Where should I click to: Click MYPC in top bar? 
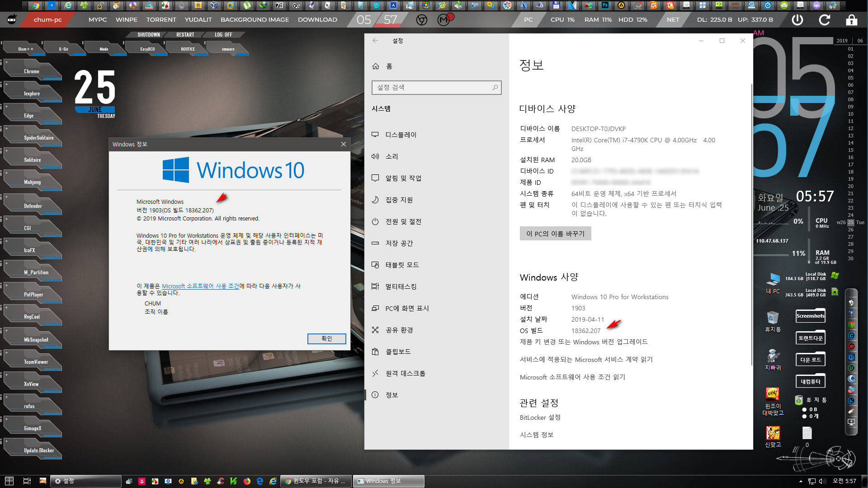pyautogui.click(x=98, y=20)
